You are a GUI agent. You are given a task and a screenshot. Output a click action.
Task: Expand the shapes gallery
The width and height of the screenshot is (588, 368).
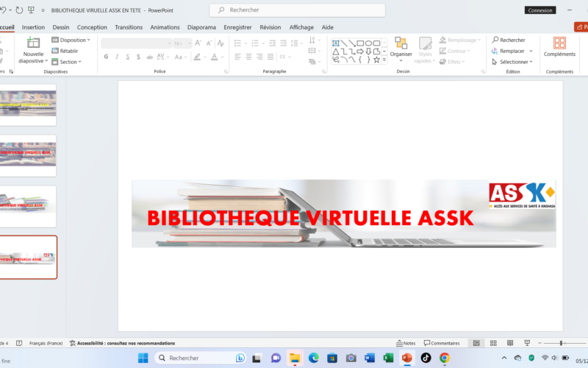[384, 60]
